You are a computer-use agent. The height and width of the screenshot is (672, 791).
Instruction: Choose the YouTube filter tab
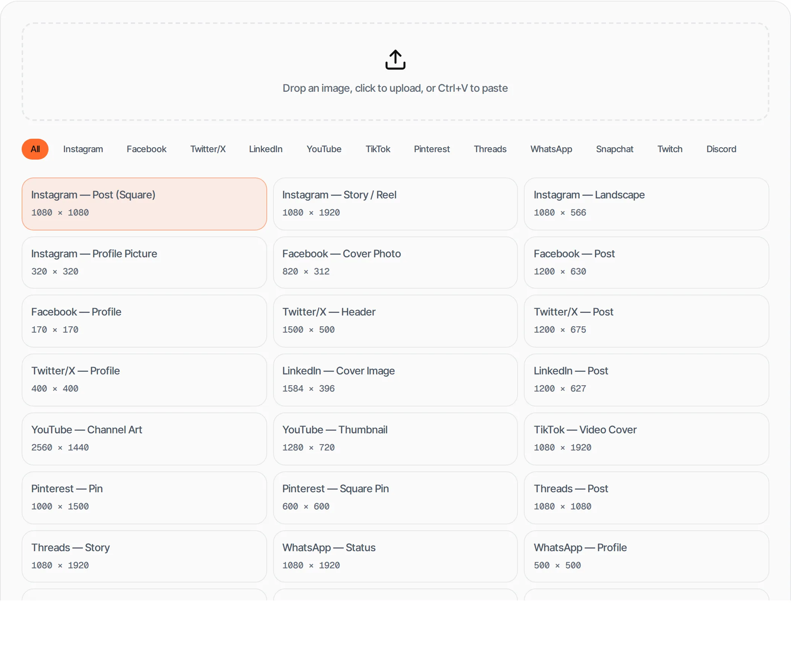pyautogui.click(x=324, y=149)
